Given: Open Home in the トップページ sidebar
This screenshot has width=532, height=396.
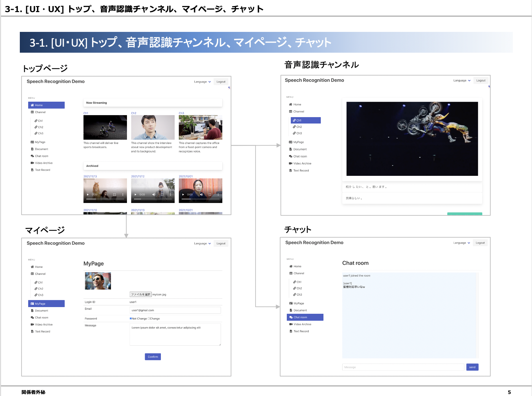Looking at the screenshot, I should tap(46, 105).
